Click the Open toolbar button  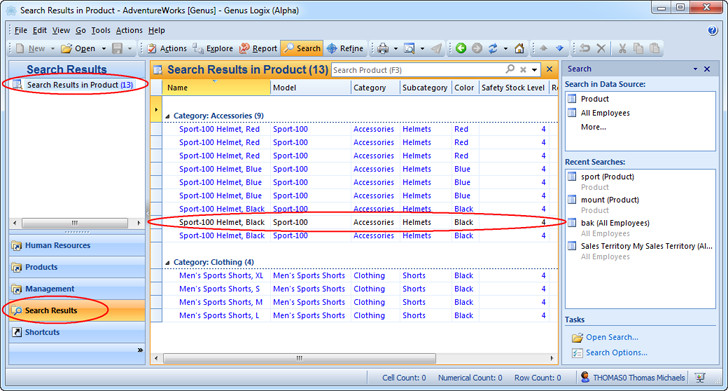click(78, 48)
